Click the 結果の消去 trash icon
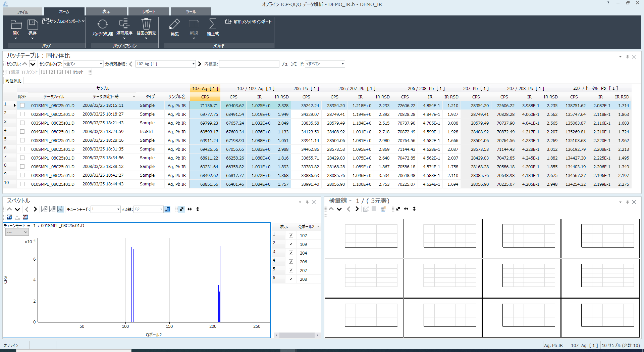Viewport: 644px width, 352px height. [146, 24]
